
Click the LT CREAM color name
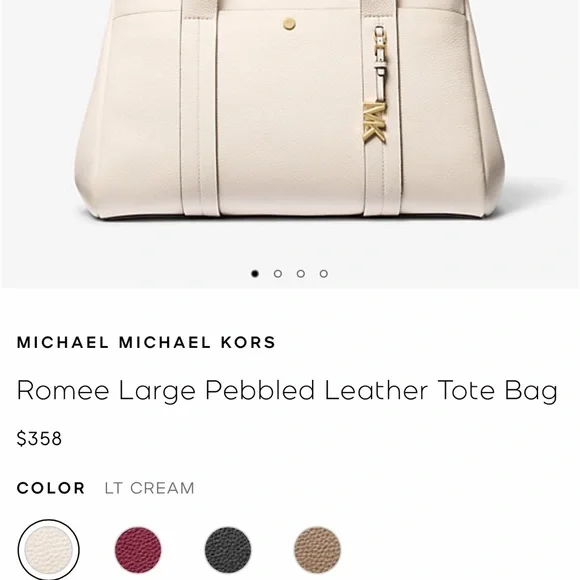pos(149,488)
